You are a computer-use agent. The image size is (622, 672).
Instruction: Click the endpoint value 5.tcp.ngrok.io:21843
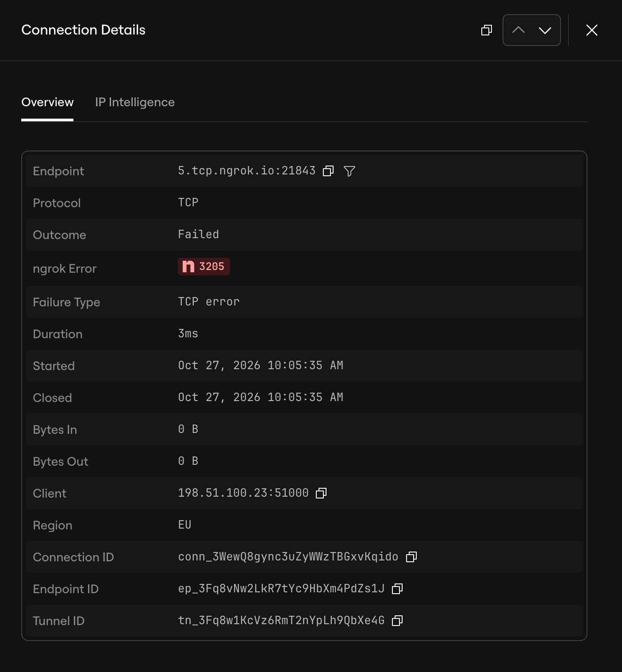tap(247, 171)
